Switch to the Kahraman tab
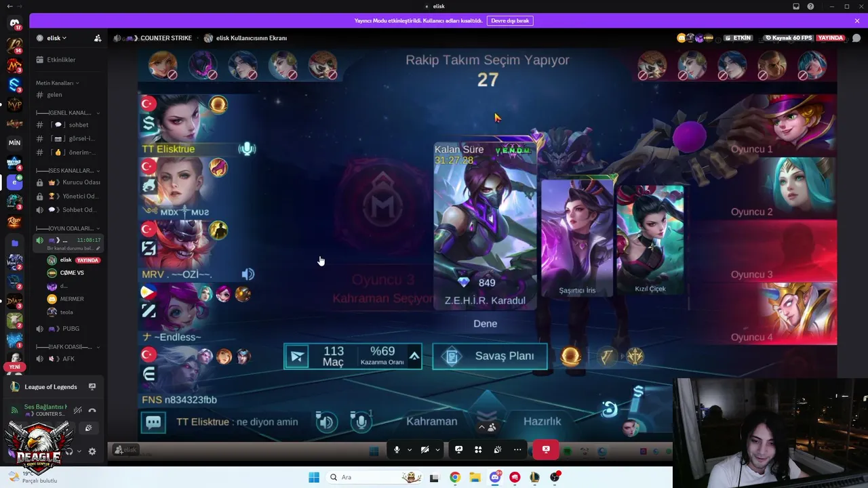The height and width of the screenshot is (488, 868). click(432, 421)
